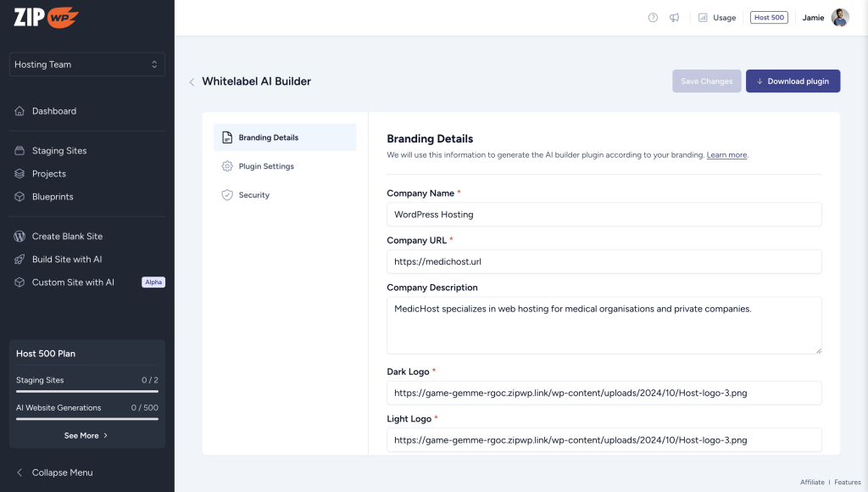The image size is (868, 492).
Task: Click the Blueprints cube icon
Action: [x=19, y=197]
